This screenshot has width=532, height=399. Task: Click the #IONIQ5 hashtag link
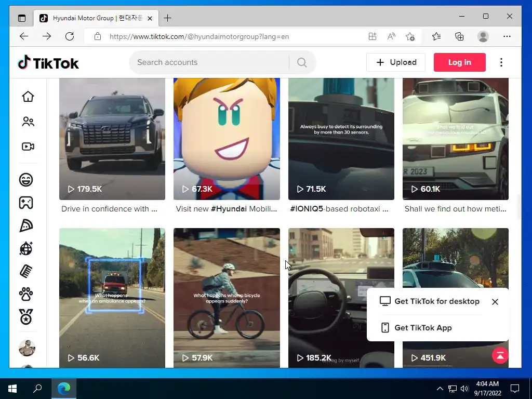pyautogui.click(x=307, y=209)
